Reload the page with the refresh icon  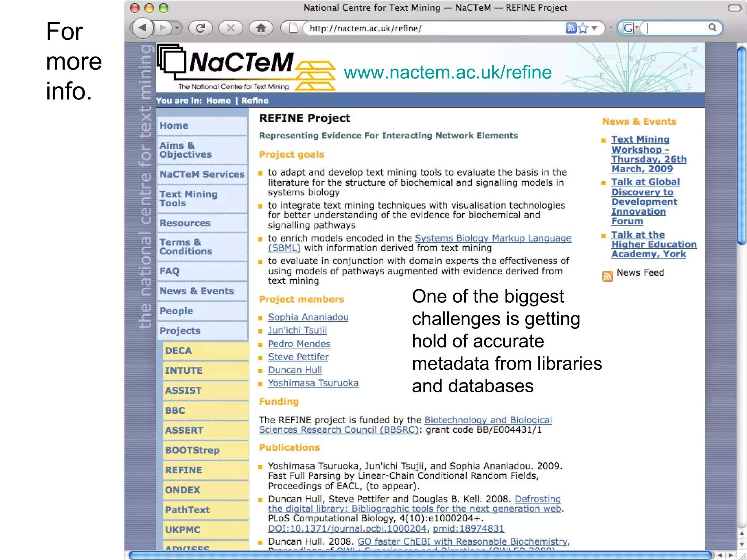tap(200, 28)
